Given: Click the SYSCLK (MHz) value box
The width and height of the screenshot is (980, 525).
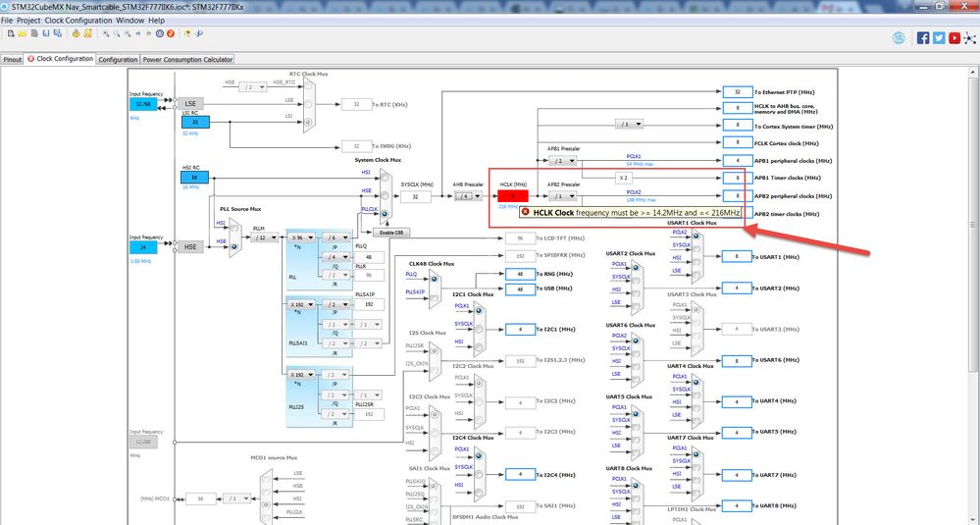Looking at the screenshot, I should tap(415, 197).
